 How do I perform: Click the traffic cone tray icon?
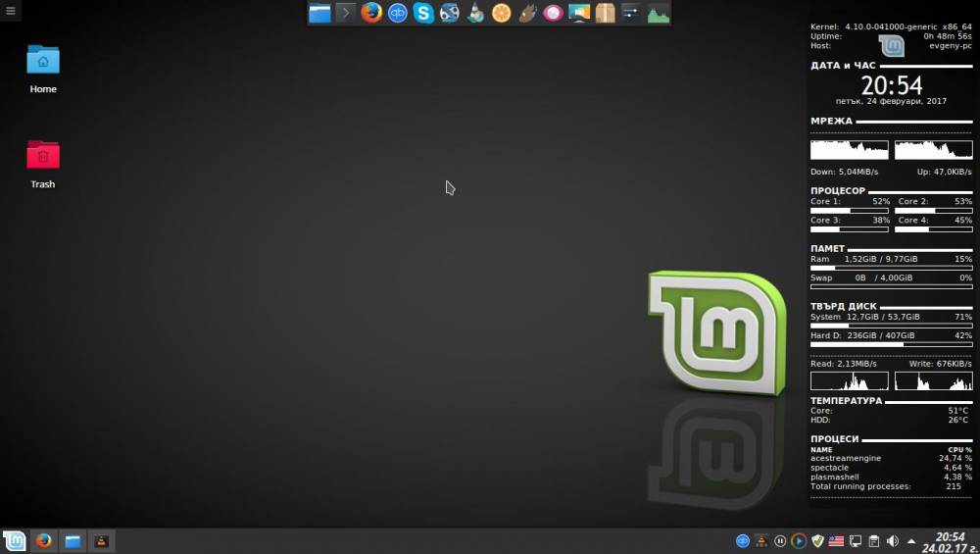761,541
